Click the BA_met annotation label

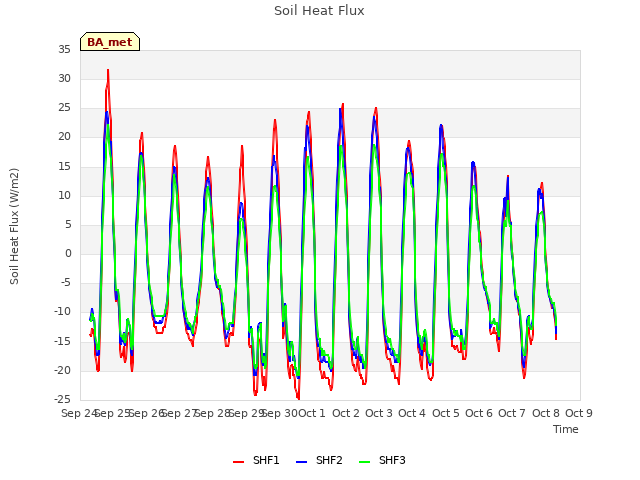point(110,42)
